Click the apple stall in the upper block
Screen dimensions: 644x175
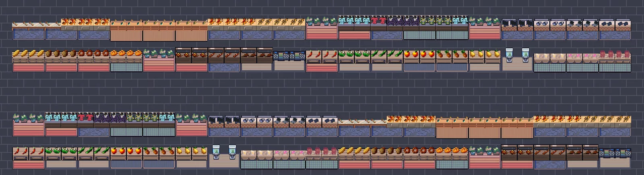pyautogui.click(x=419, y=61)
